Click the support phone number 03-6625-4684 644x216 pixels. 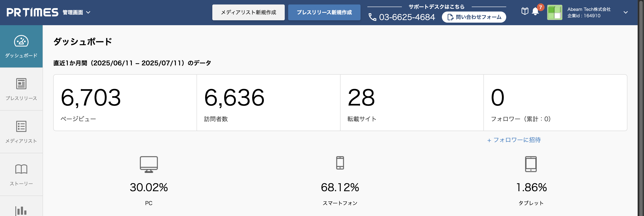407,17
